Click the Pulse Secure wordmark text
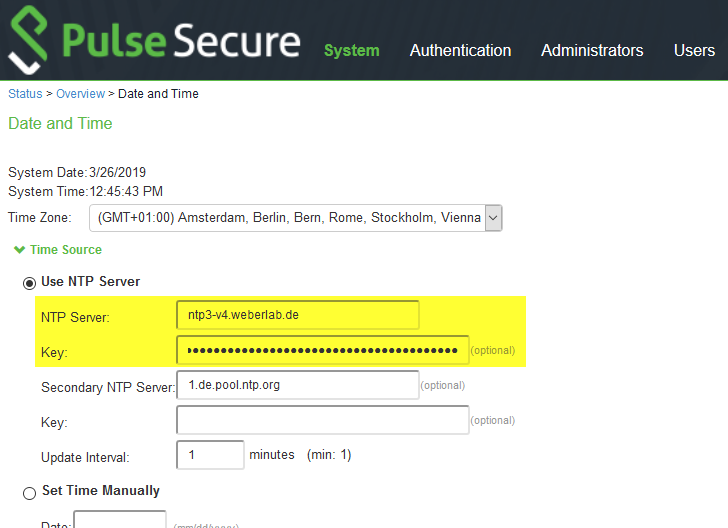This screenshot has height=528, width=728. click(x=181, y=41)
